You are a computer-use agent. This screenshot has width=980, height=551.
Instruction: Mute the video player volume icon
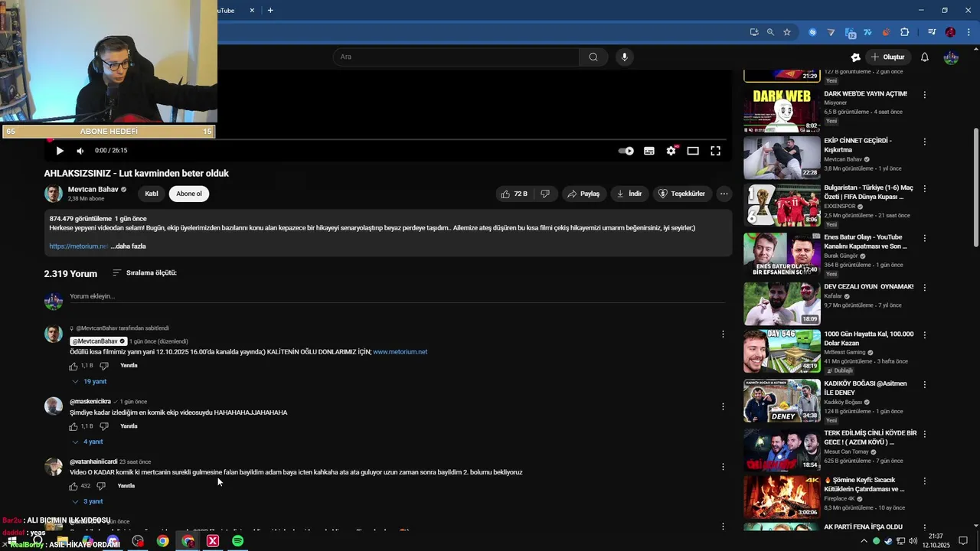tap(80, 151)
